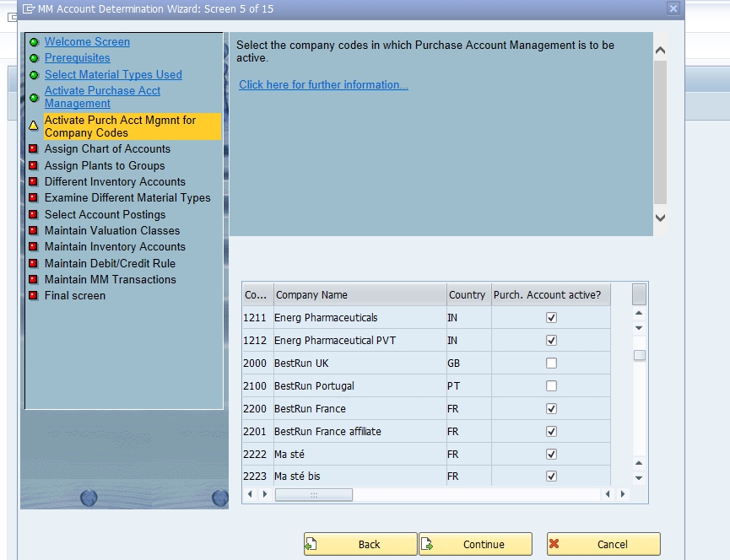The width and height of the screenshot is (730, 560).
Task: Enable Purch. Account for BestRun Portugal
Action: [551, 386]
